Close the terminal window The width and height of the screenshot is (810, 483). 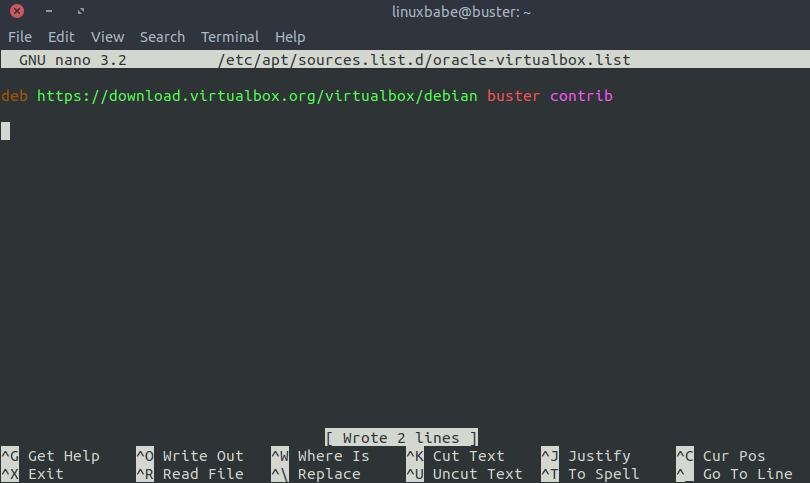pyautogui.click(x=17, y=11)
